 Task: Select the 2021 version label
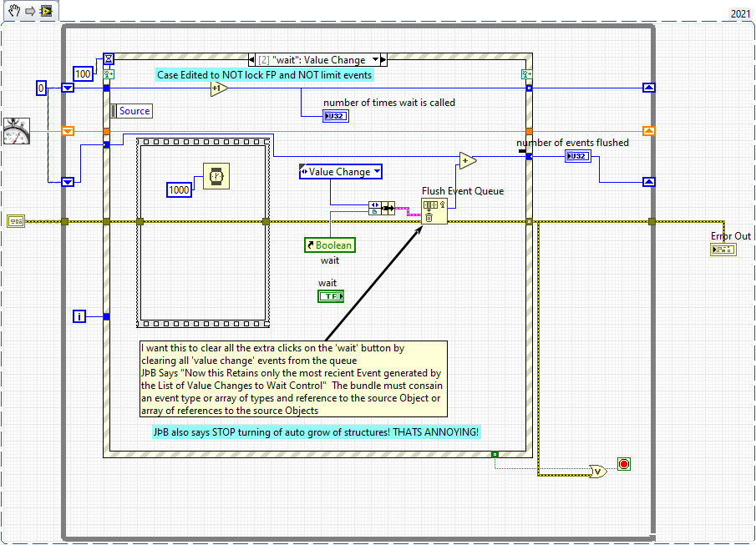[741, 13]
